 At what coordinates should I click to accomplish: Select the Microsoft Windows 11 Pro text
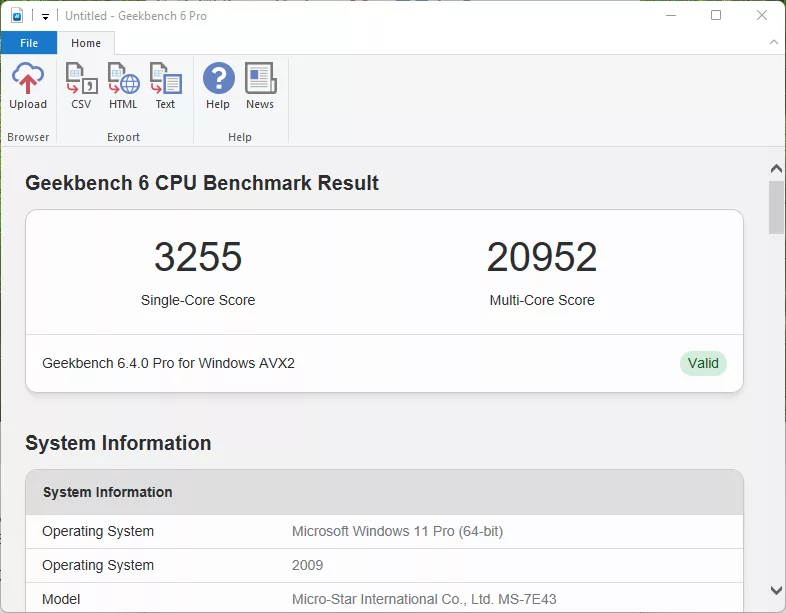(397, 532)
